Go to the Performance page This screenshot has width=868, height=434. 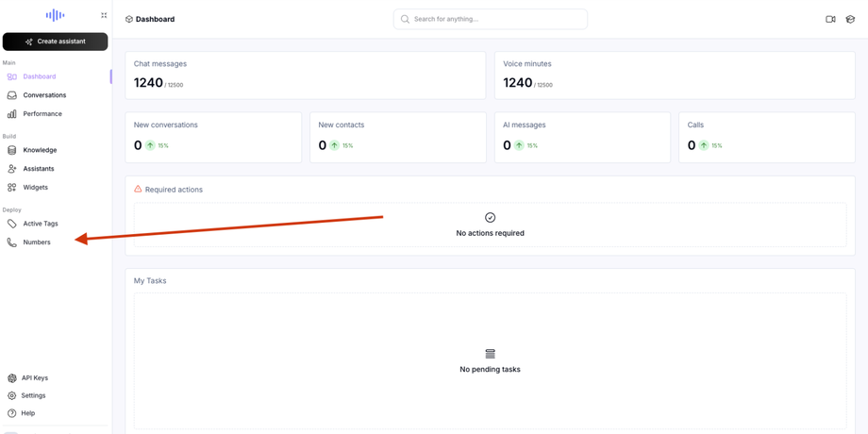click(x=42, y=114)
